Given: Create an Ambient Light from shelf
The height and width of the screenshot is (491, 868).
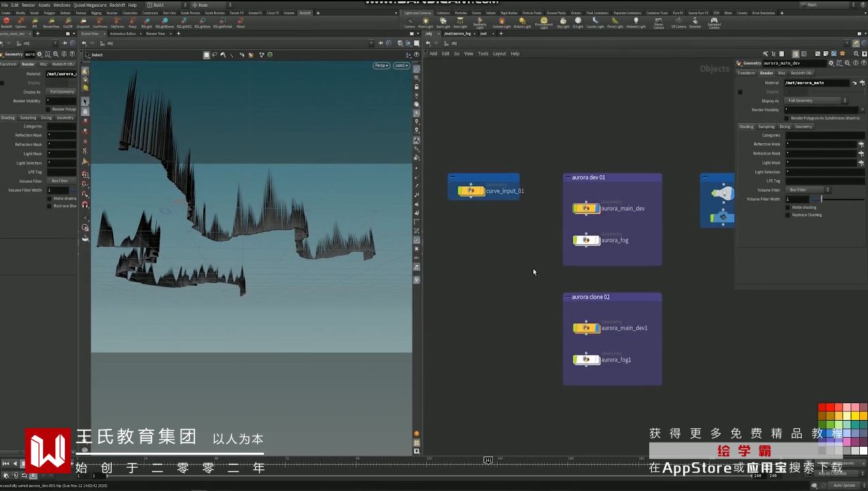Looking at the screenshot, I should (636, 23).
